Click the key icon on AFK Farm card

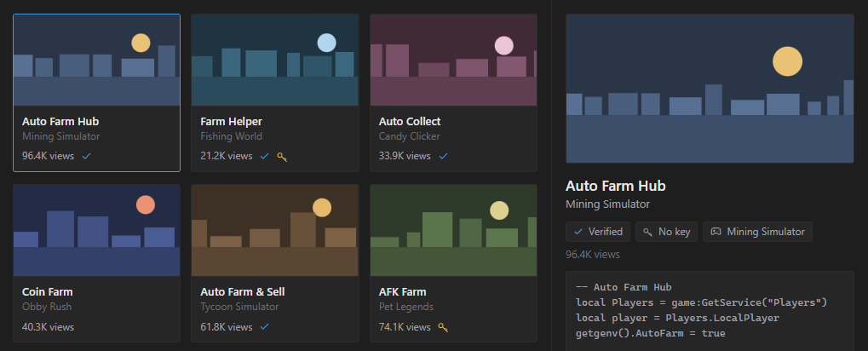click(443, 327)
